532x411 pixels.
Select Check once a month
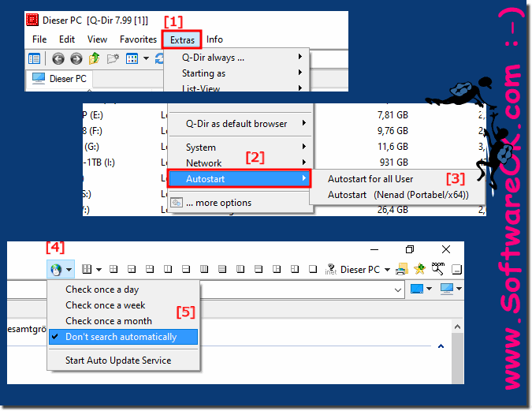[123, 321]
